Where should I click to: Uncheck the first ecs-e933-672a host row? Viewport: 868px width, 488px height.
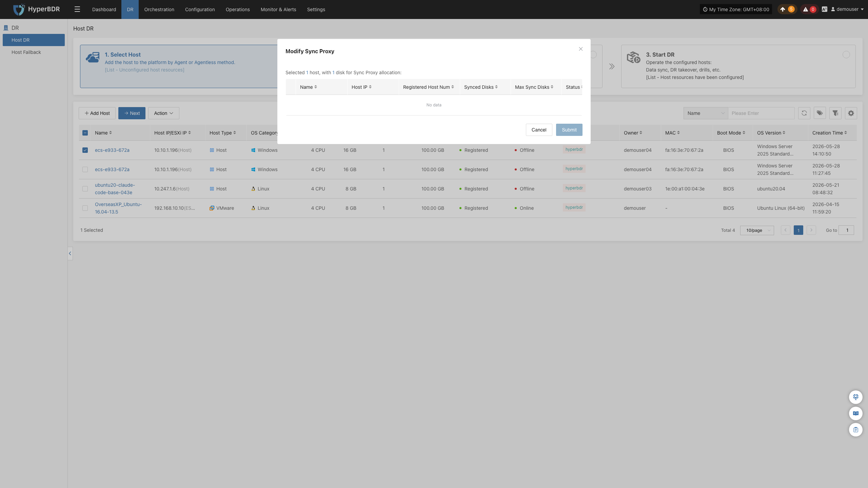tap(85, 150)
